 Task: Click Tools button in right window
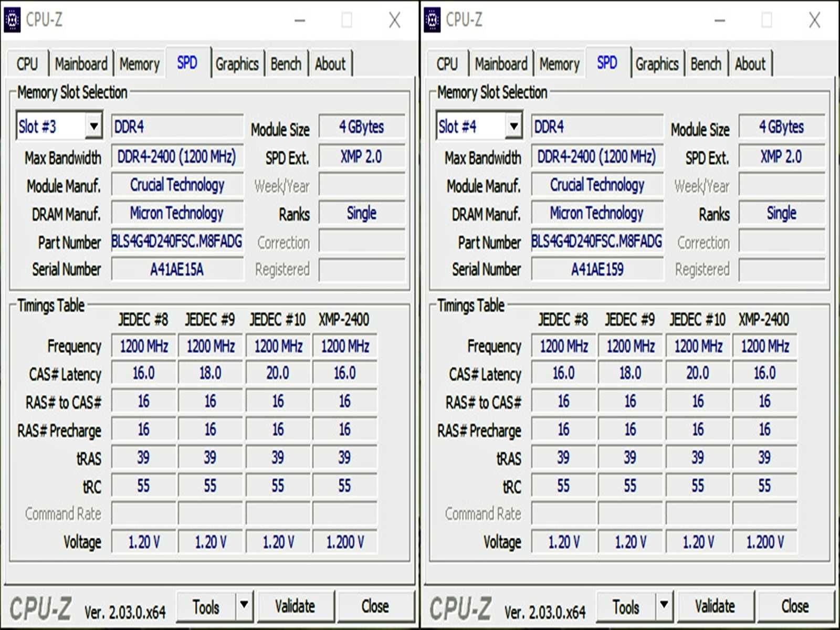(x=626, y=606)
